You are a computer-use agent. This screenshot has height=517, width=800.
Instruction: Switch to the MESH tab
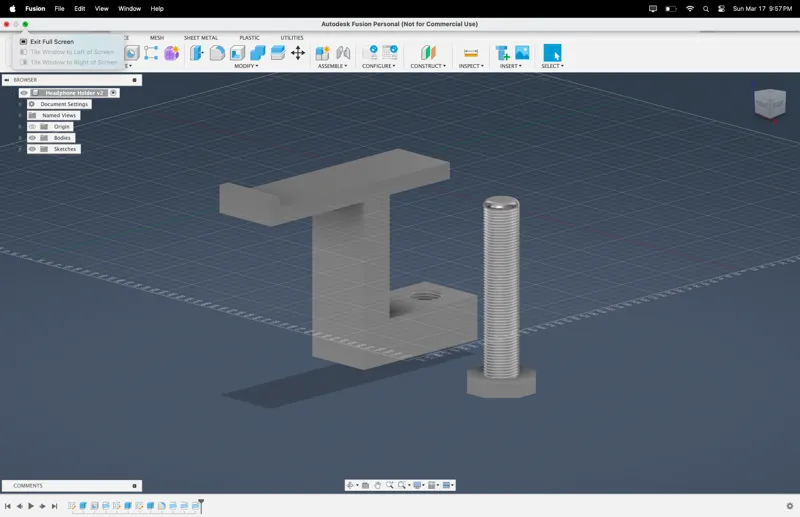tap(157, 38)
